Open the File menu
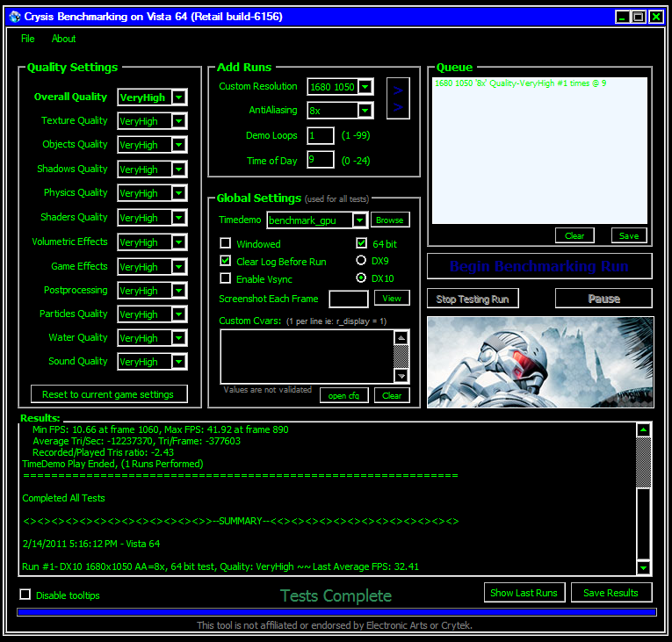The width and height of the screenshot is (672, 642). point(28,39)
